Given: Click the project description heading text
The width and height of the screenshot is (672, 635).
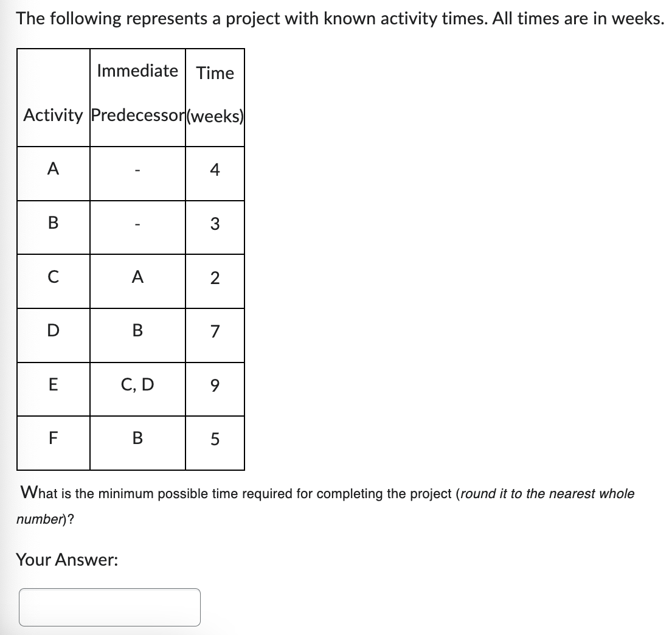Looking at the screenshot, I should point(334,18).
